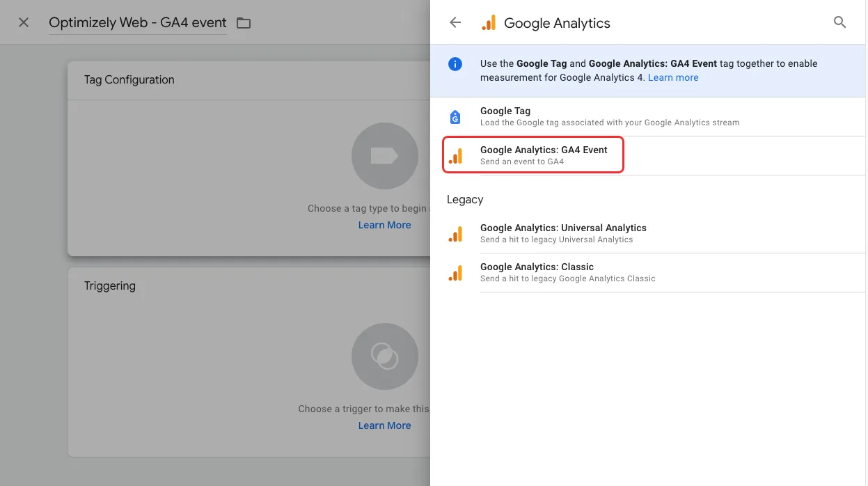Click 'Choose a trigger to make this' text
This screenshot has height=486, width=868.
pyautogui.click(x=364, y=409)
